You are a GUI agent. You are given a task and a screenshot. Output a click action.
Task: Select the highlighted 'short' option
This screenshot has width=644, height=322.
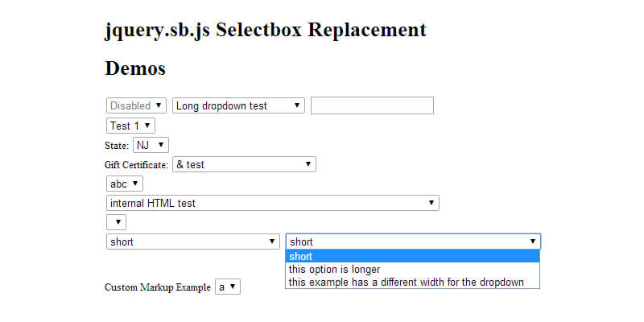pyautogui.click(x=412, y=257)
